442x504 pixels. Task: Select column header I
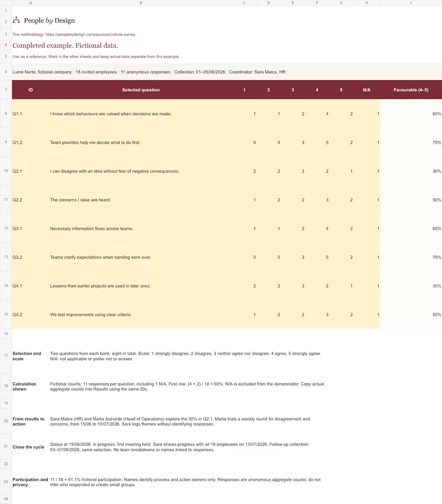tap(411, 3)
